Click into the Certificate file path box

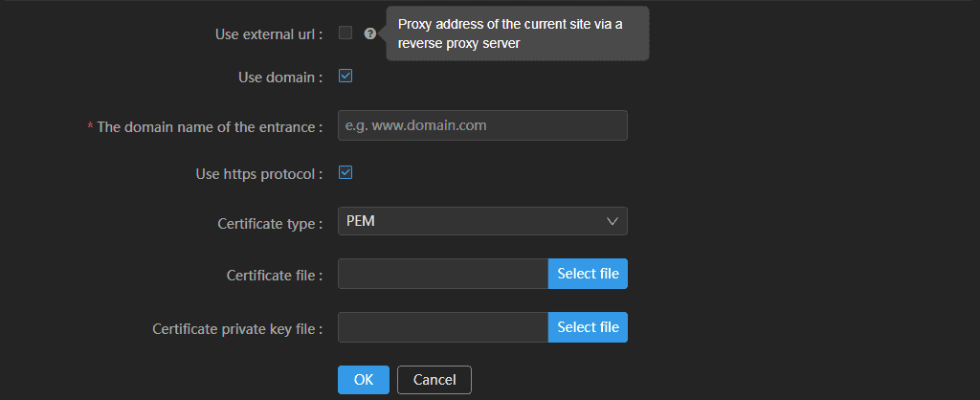point(443,274)
